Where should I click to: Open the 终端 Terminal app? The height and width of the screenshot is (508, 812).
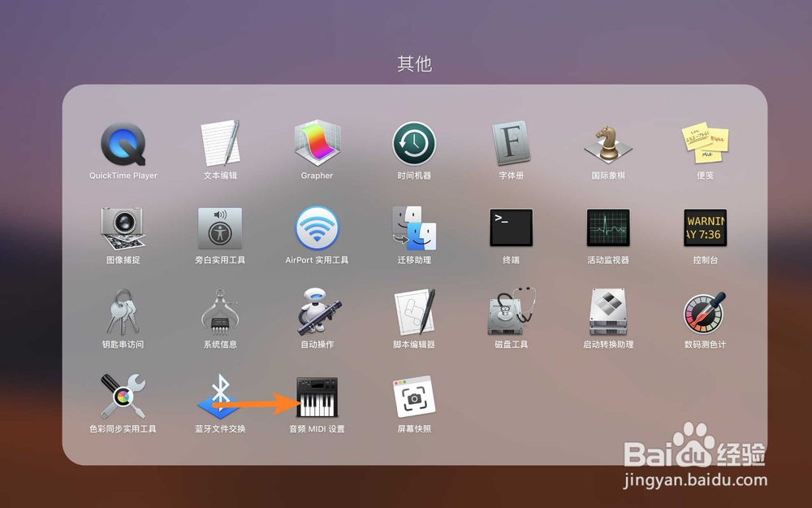tap(511, 228)
